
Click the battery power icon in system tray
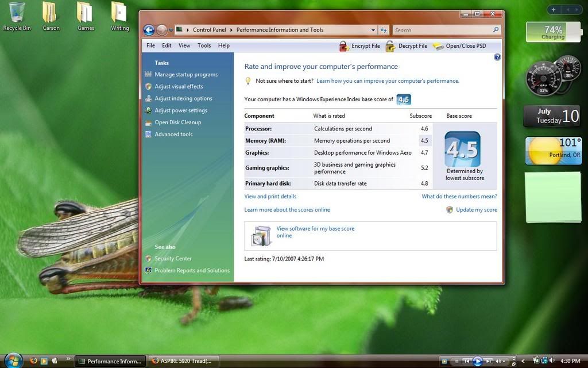click(x=536, y=361)
